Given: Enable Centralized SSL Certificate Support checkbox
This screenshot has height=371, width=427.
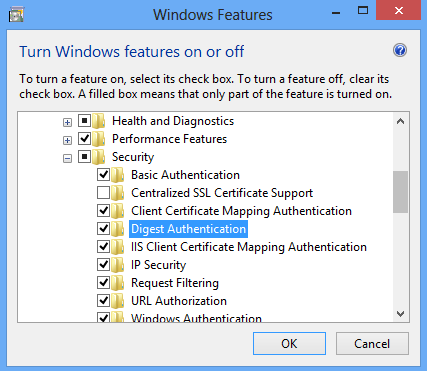Looking at the screenshot, I should click(103, 193).
